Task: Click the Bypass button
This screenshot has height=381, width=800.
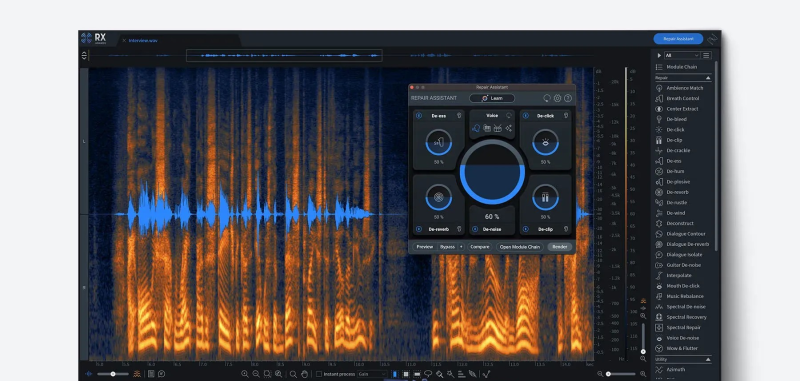Action: 447,247
